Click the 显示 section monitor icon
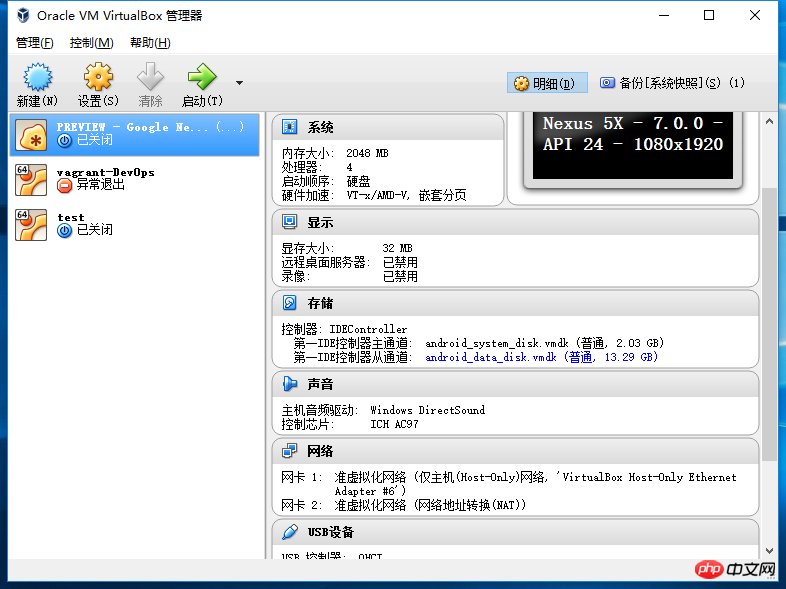 tap(290, 222)
